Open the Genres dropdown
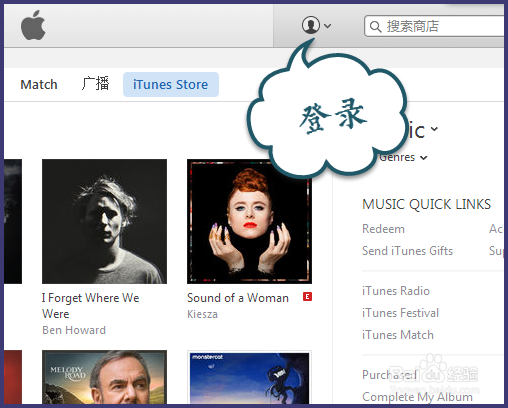508x408 pixels. pyautogui.click(x=403, y=157)
